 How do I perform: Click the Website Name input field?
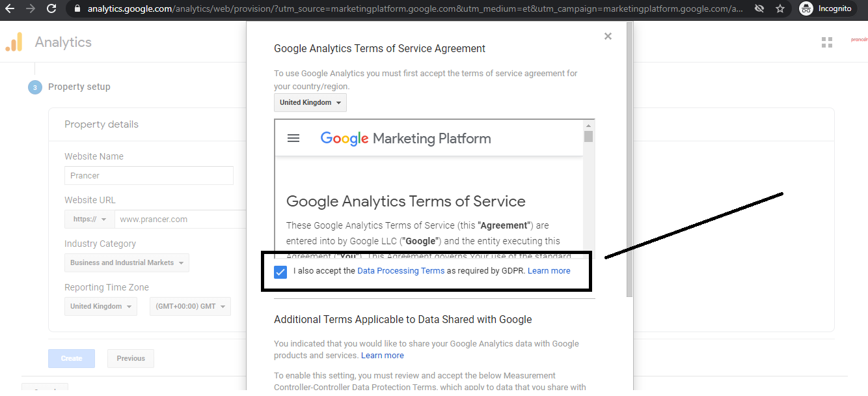tap(149, 176)
